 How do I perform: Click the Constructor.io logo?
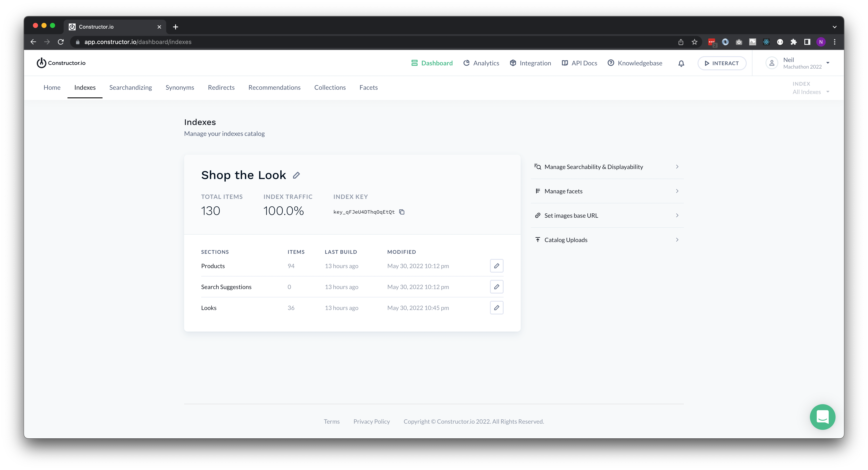[x=61, y=63]
